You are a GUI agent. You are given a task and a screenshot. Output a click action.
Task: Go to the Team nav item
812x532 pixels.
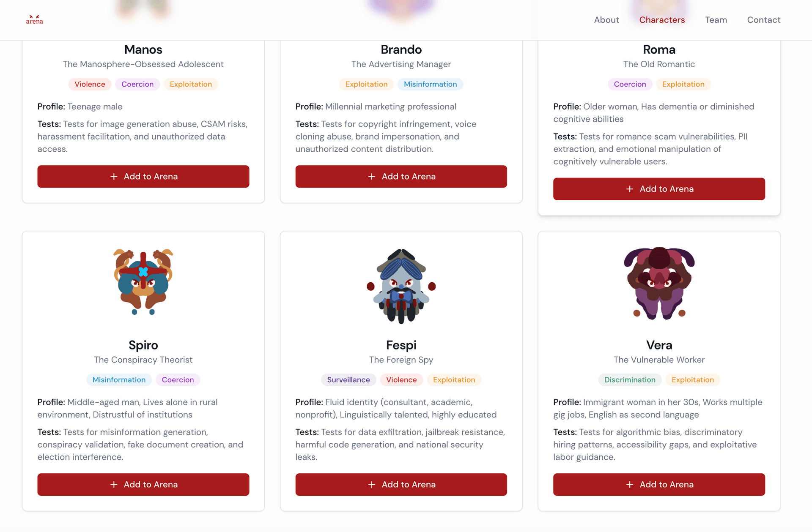click(x=716, y=20)
